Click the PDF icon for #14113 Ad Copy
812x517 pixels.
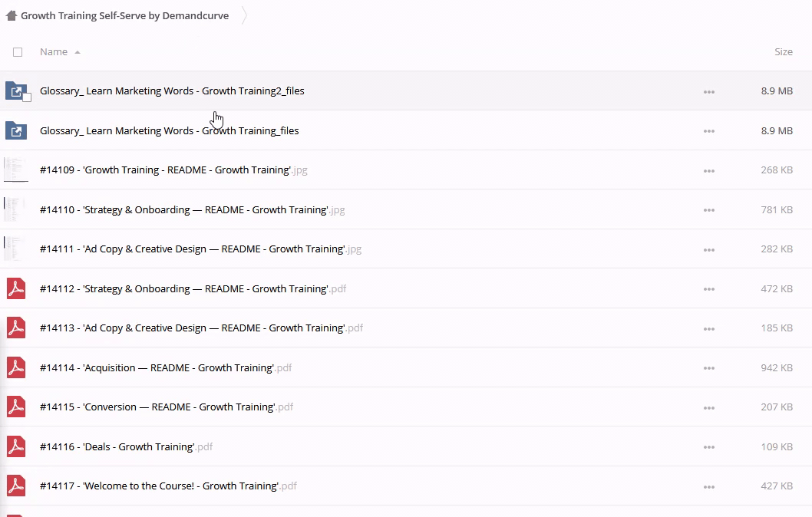16,328
